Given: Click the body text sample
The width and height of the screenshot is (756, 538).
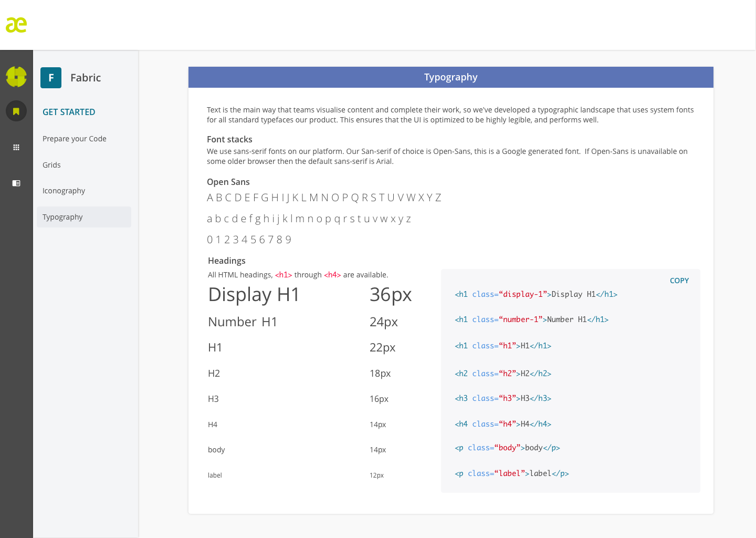Looking at the screenshot, I should pyautogui.click(x=216, y=450).
